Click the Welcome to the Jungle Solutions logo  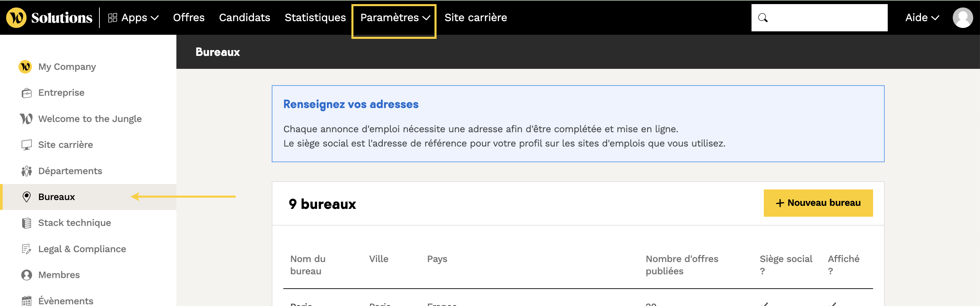(49, 17)
